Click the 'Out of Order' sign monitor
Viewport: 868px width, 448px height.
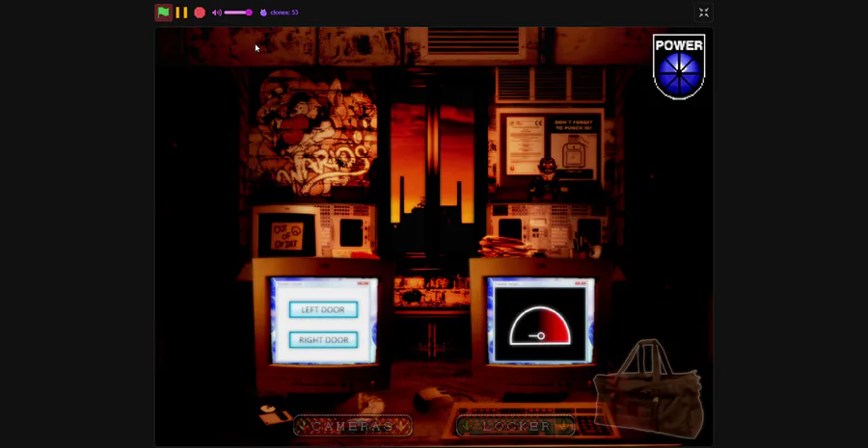[286, 234]
